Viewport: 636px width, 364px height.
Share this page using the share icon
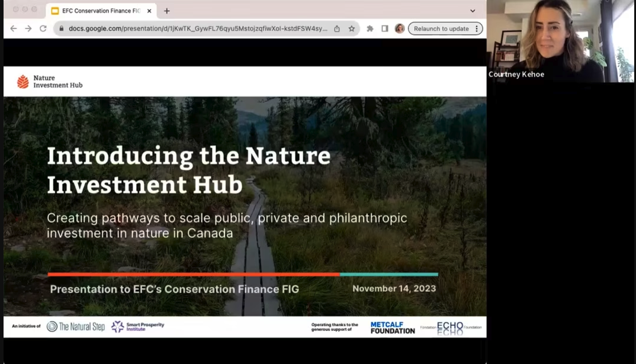(337, 28)
